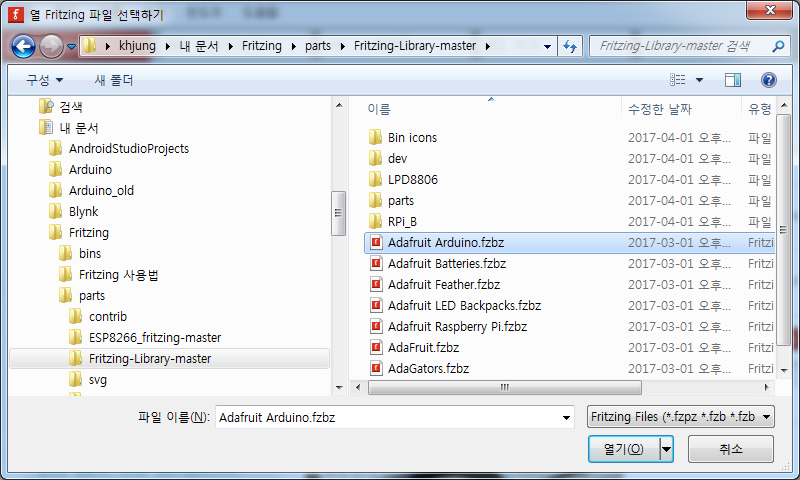Select Blynk folder in tree

point(83,211)
